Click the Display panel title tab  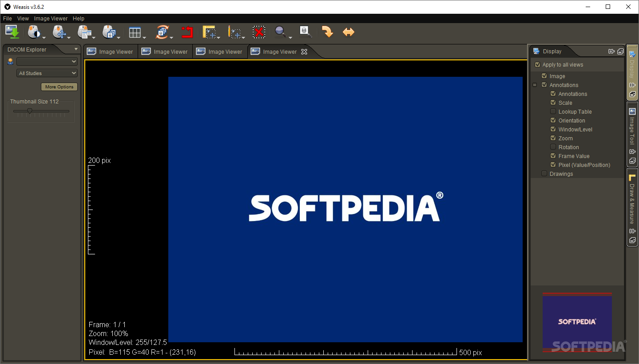tap(552, 51)
